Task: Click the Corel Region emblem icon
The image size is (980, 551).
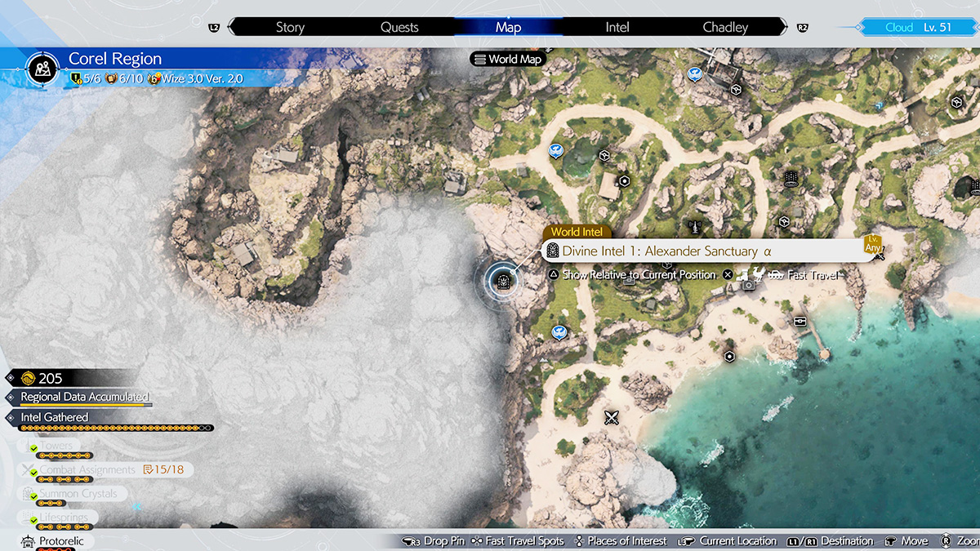Action: point(41,68)
